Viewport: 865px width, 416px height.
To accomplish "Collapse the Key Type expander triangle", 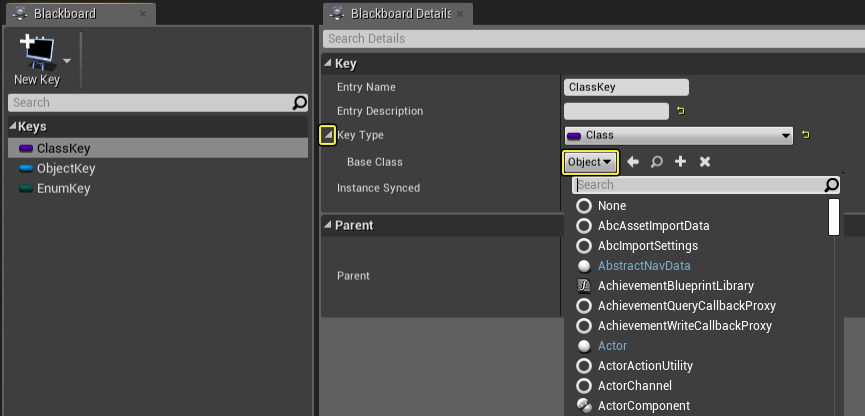I will (328, 135).
